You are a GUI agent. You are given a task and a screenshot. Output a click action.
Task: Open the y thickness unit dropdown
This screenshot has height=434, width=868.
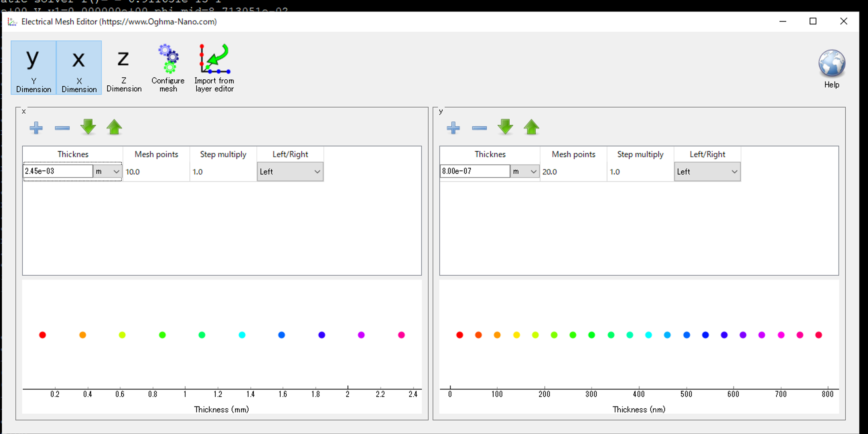tap(524, 171)
